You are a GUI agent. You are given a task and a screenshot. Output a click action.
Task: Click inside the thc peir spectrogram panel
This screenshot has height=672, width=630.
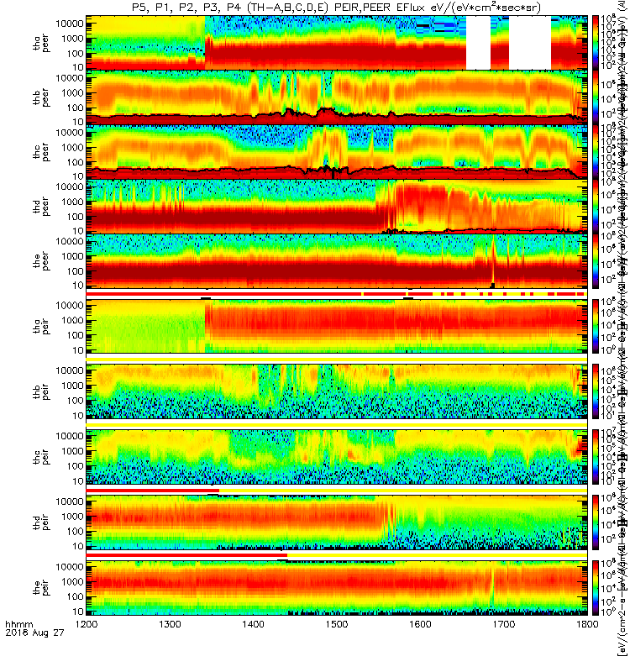coord(337,456)
